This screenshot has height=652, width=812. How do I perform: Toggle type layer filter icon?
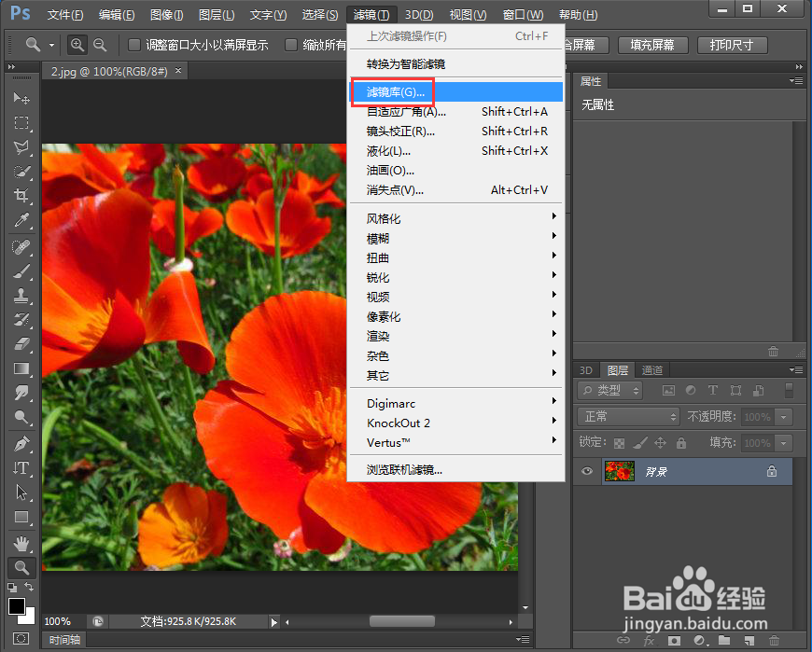pyautogui.click(x=712, y=390)
